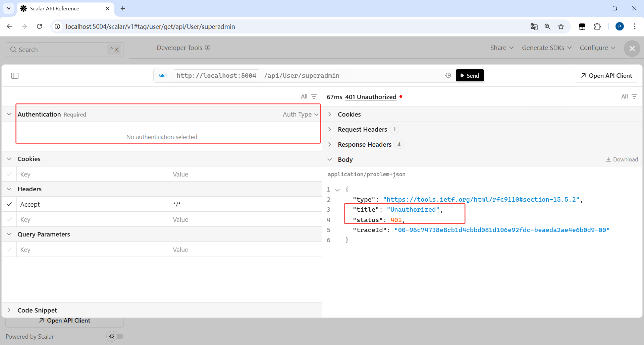Screen dimensions: 644x345
Task: Click the pinned extension icon in toolbar
Action: pyautogui.click(x=582, y=26)
